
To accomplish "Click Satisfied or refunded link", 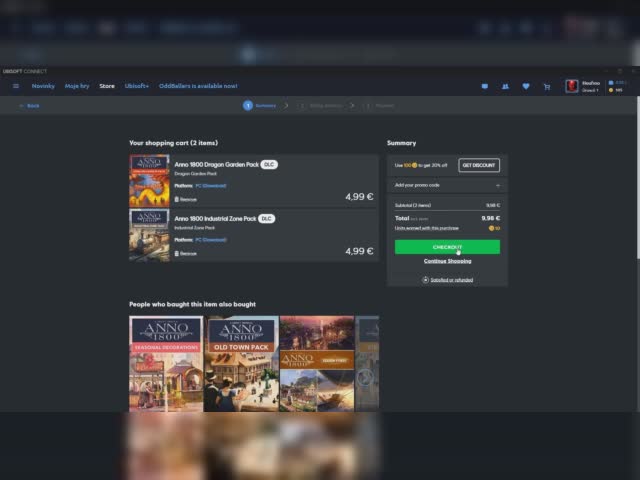I will pyautogui.click(x=452, y=280).
